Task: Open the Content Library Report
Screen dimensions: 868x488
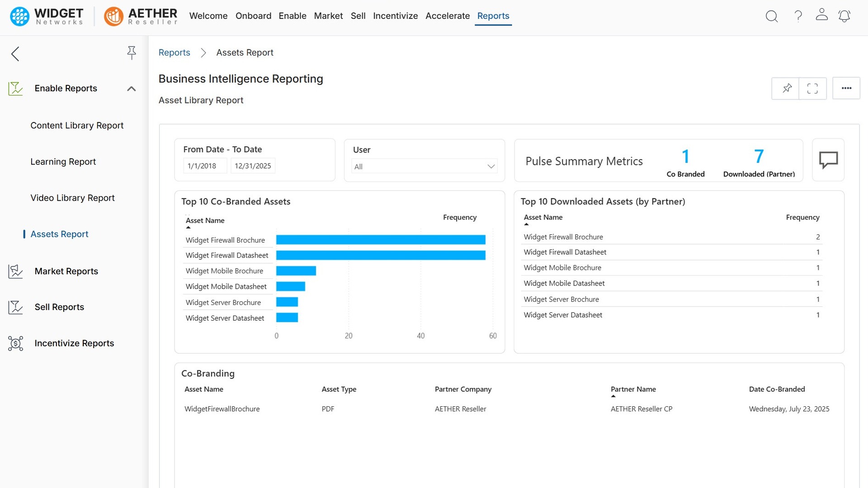Action: [77, 125]
